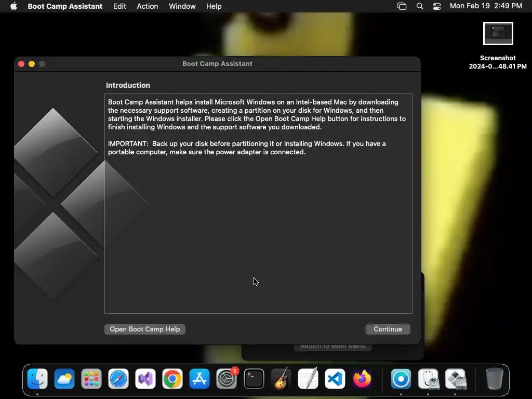
Task: Open Finder from the Dock
Action: [37, 379]
